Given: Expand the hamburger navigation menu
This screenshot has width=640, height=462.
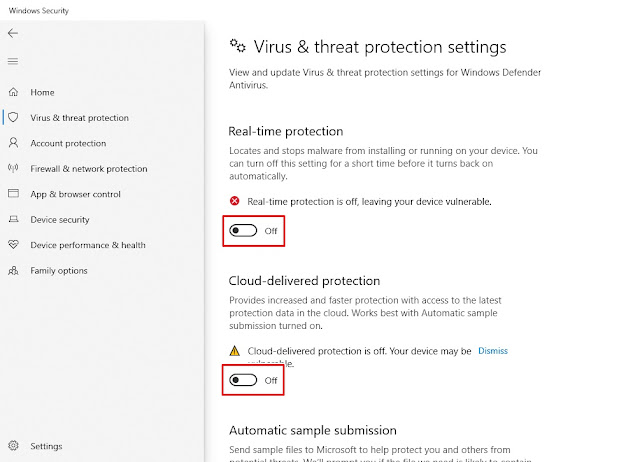Looking at the screenshot, I should (x=13, y=62).
